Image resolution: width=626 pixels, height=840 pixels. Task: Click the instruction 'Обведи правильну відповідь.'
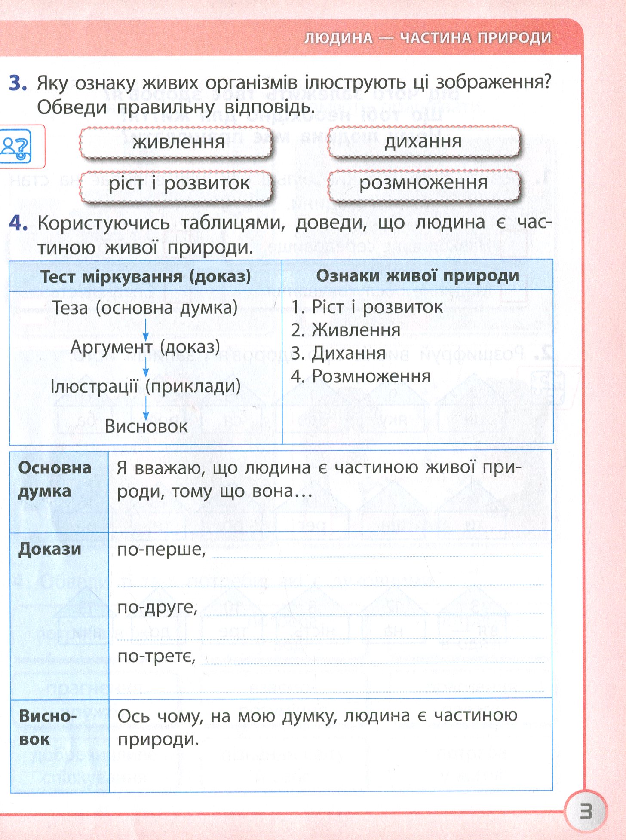click(x=176, y=107)
